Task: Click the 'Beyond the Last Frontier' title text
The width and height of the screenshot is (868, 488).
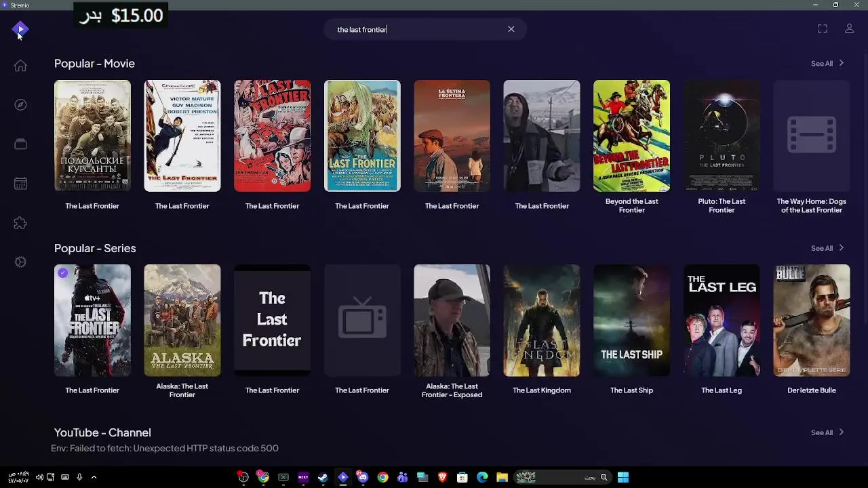Action: [x=631, y=205]
